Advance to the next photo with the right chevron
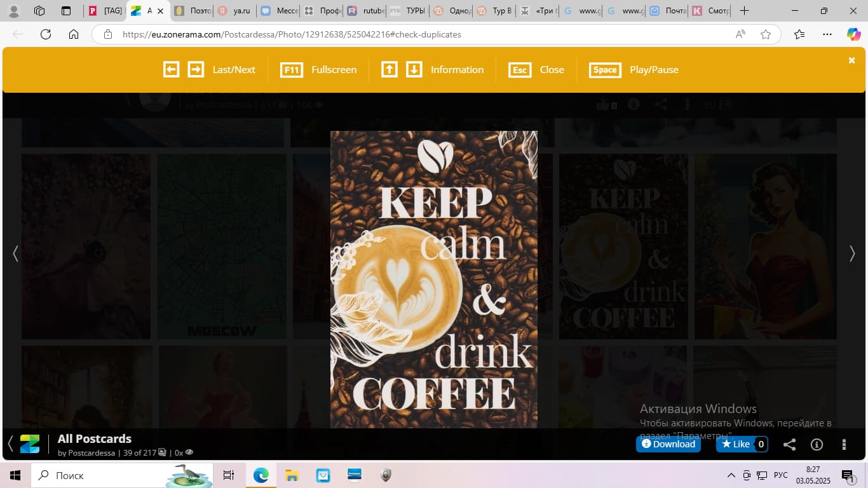Viewport: 868px width, 488px height. [852, 254]
